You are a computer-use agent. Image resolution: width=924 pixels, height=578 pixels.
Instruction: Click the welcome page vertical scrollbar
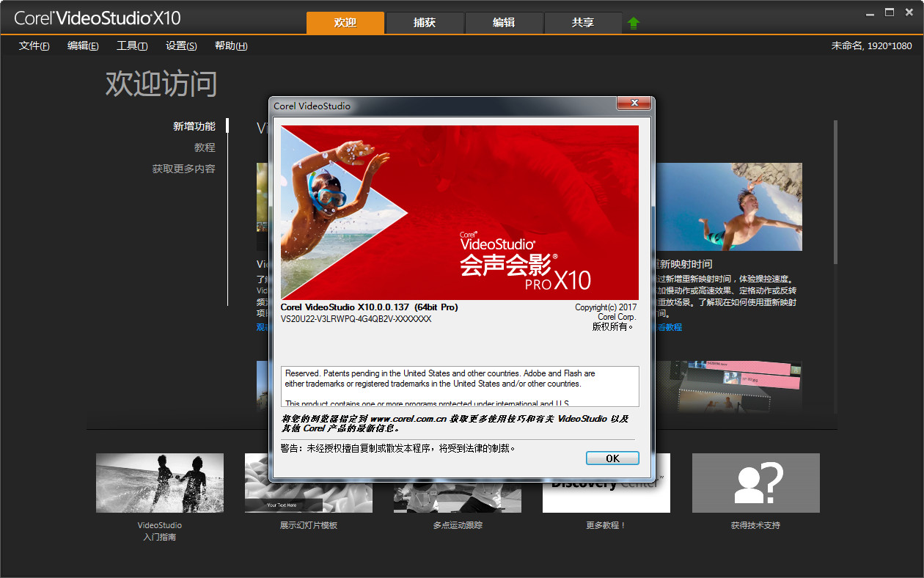pyautogui.click(x=835, y=191)
